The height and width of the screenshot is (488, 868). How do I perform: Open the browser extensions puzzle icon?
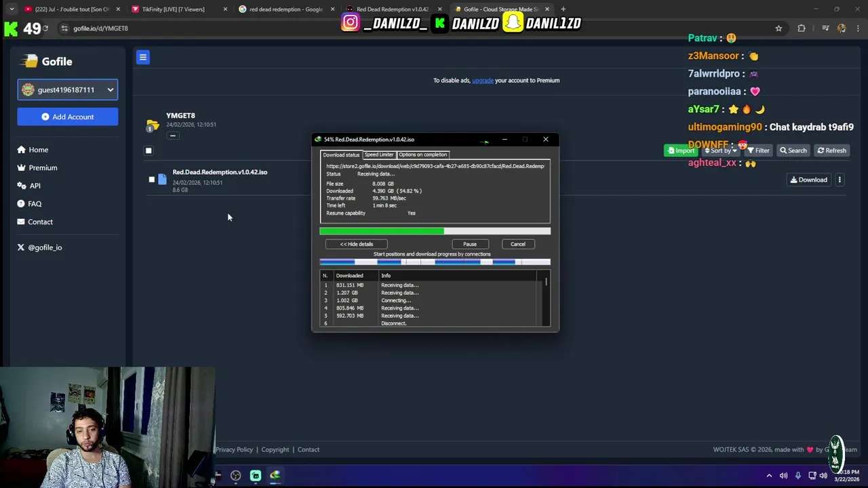[802, 28]
